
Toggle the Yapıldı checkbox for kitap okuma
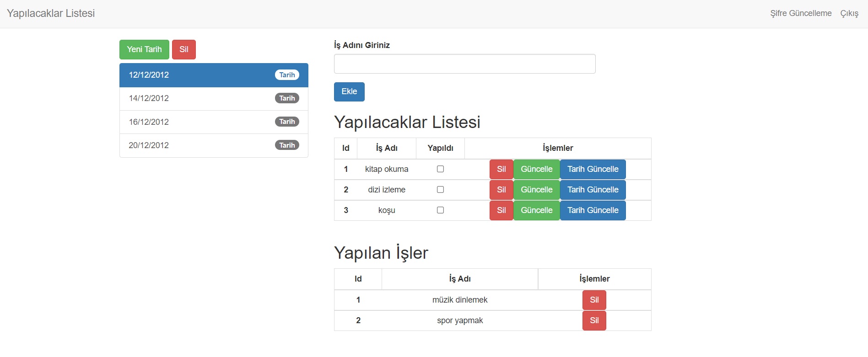pos(440,169)
